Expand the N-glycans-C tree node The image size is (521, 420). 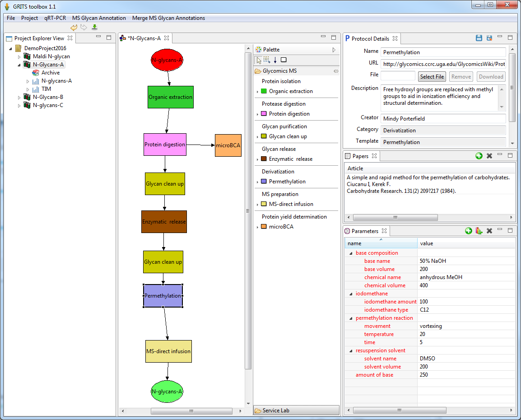[19, 106]
